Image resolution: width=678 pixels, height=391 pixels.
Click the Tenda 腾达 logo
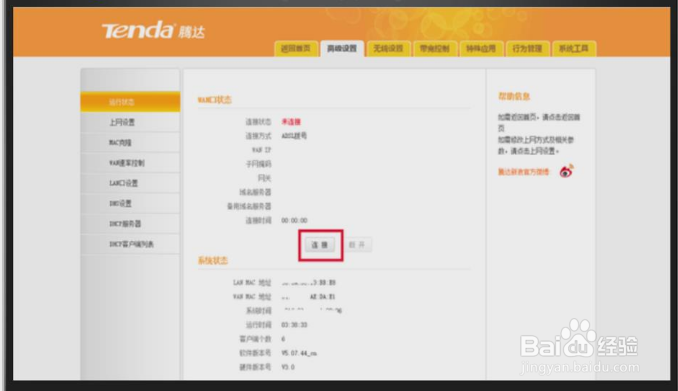153,31
